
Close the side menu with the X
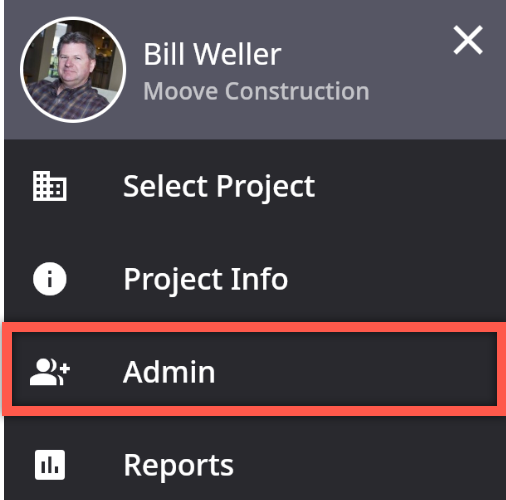[x=468, y=40]
